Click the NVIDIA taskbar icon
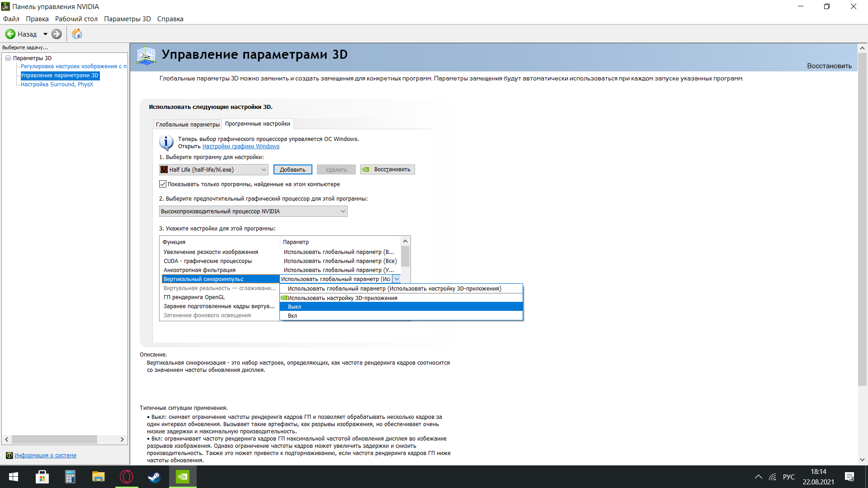868x488 pixels. click(x=183, y=477)
